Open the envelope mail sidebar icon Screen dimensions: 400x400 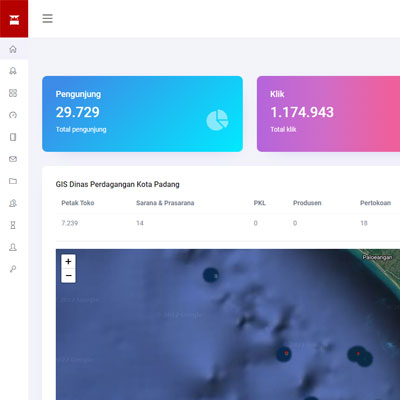[13, 159]
